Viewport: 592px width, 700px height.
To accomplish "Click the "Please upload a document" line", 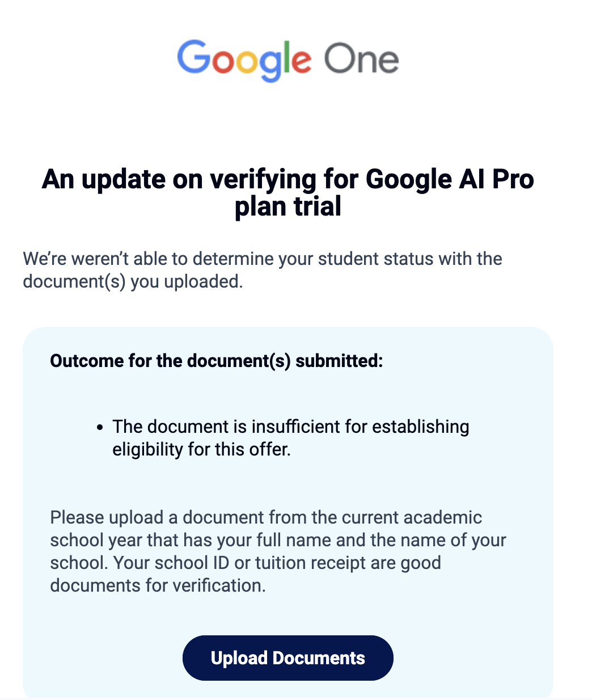I will point(266,517).
